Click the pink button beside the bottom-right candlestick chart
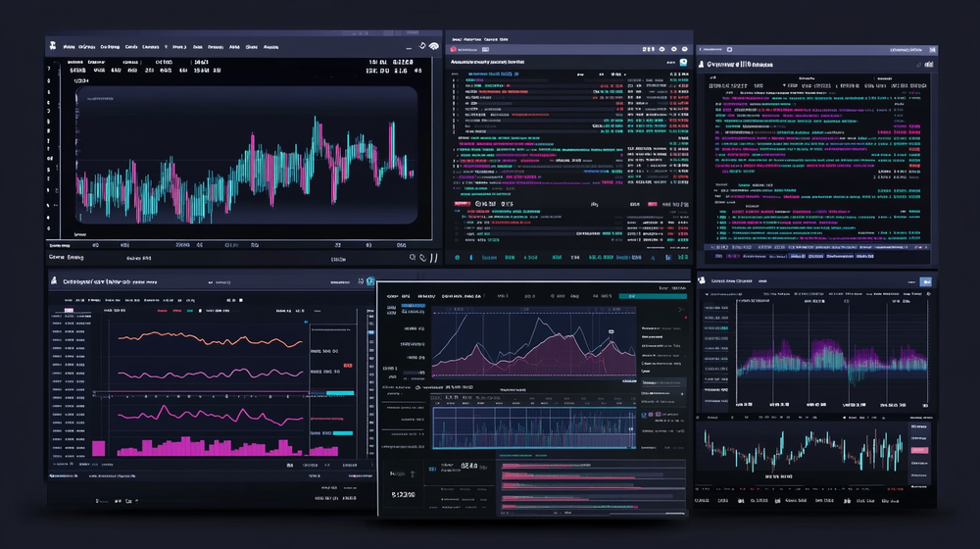This screenshot has height=549, width=980. (918, 450)
